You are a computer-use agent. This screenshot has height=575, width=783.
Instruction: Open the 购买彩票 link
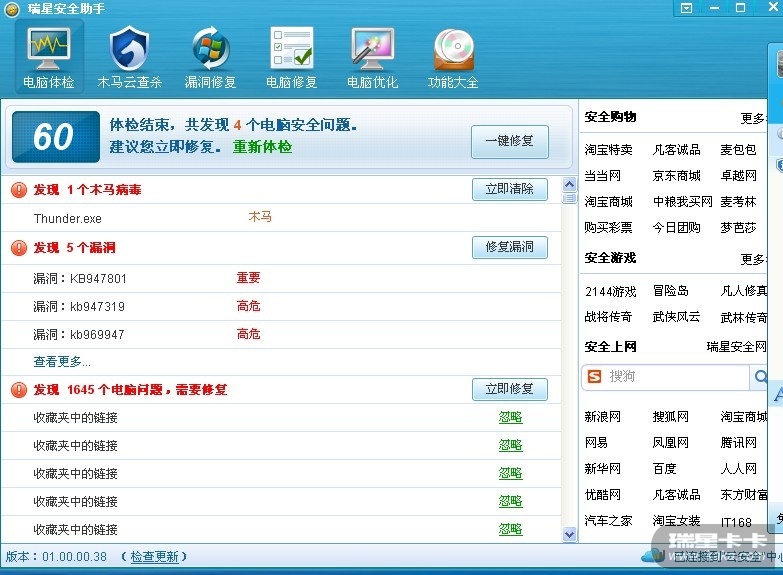click(608, 228)
